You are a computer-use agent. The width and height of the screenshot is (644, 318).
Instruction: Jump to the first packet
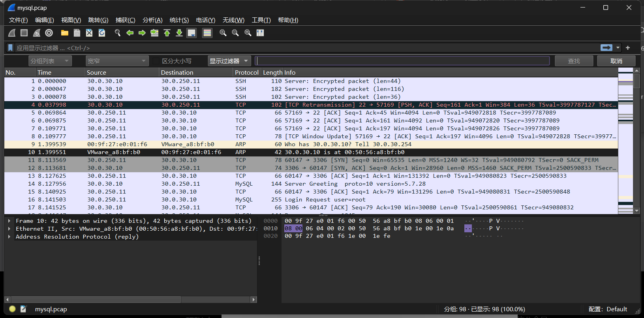[167, 33]
